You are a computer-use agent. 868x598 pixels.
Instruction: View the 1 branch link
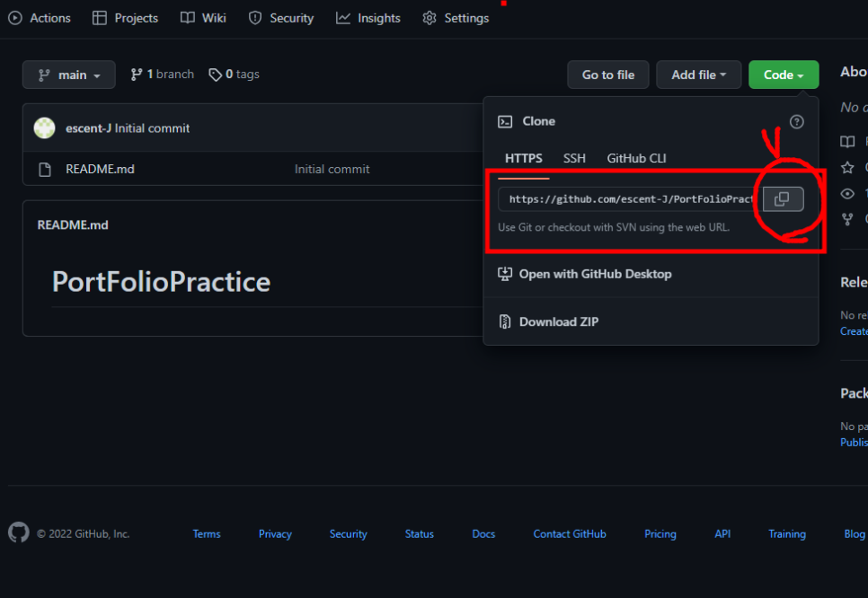pos(163,75)
